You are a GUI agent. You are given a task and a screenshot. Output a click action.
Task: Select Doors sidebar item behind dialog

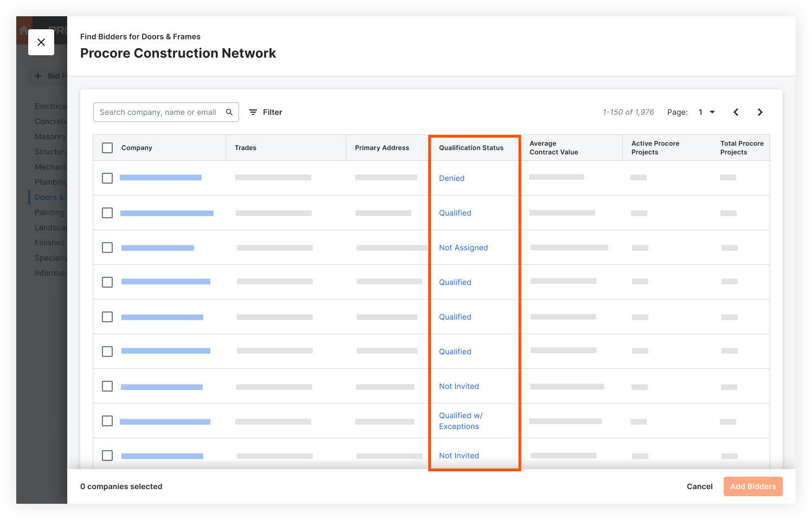(49, 197)
